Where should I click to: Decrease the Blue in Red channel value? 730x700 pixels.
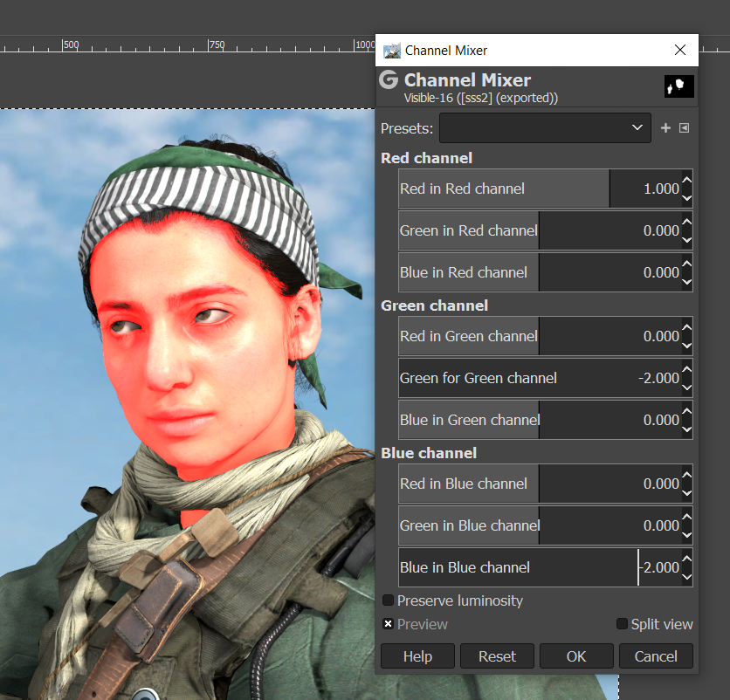687,282
